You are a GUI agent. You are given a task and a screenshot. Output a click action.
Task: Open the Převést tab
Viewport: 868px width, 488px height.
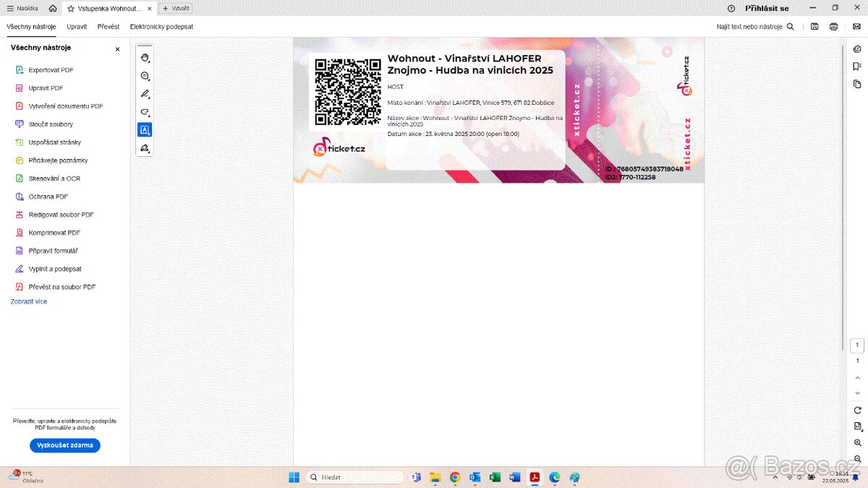(x=109, y=27)
